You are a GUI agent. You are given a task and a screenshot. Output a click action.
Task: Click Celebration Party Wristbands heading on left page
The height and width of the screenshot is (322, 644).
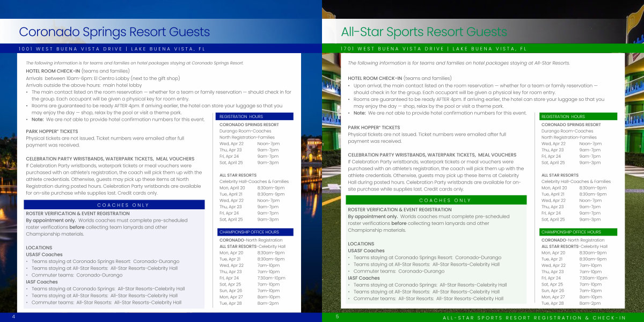tap(110, 159)
